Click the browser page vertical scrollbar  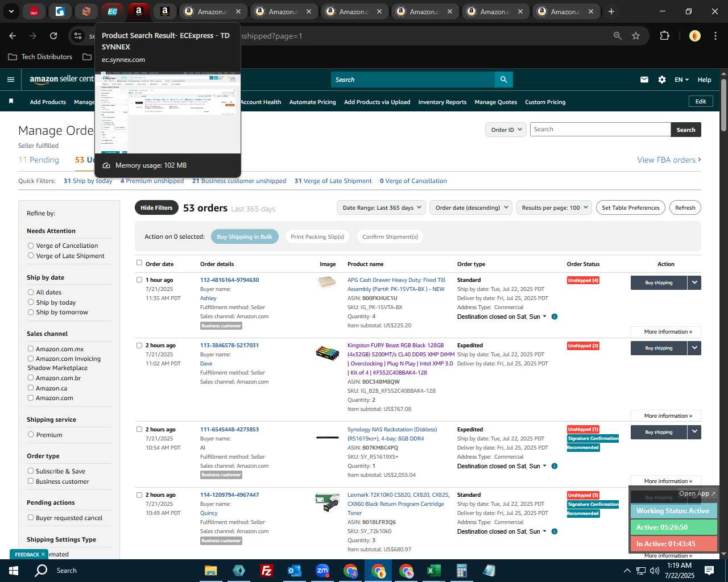pos(723,105)
